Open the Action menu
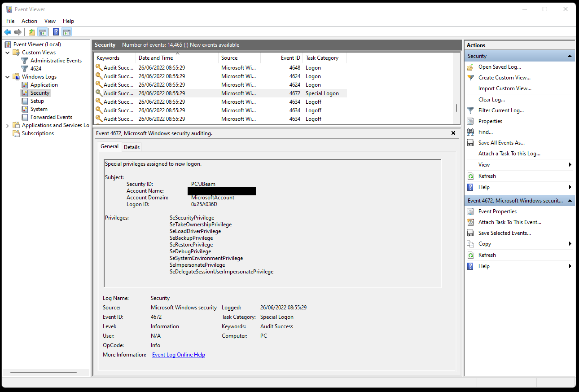 (30, 21)
